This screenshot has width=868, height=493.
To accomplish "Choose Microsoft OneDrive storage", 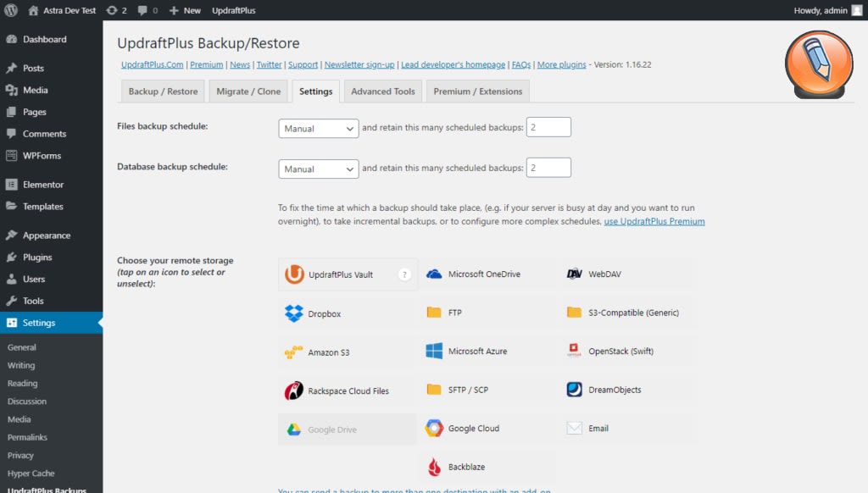I will point(487,274).
